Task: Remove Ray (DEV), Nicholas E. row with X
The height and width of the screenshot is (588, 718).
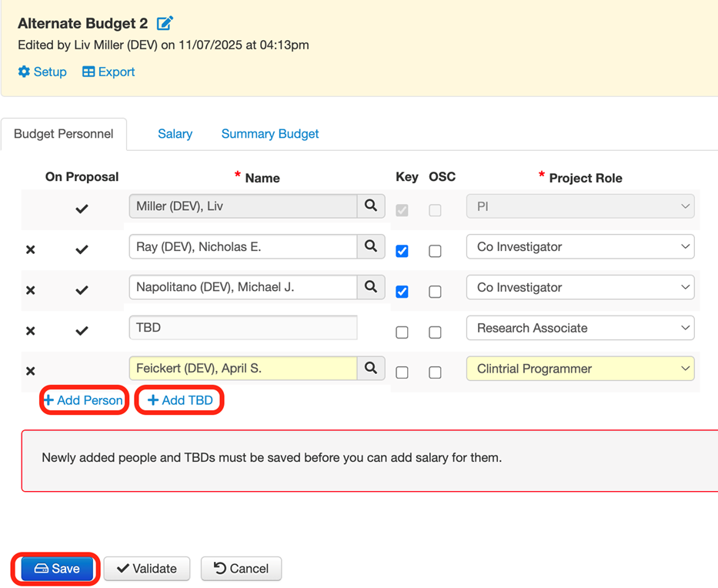Action: 31,250
